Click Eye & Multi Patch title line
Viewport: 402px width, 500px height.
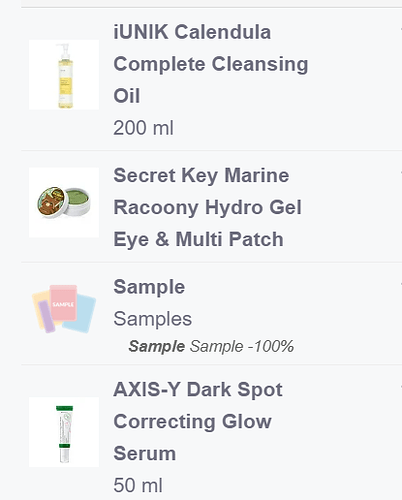coord(198,239)
